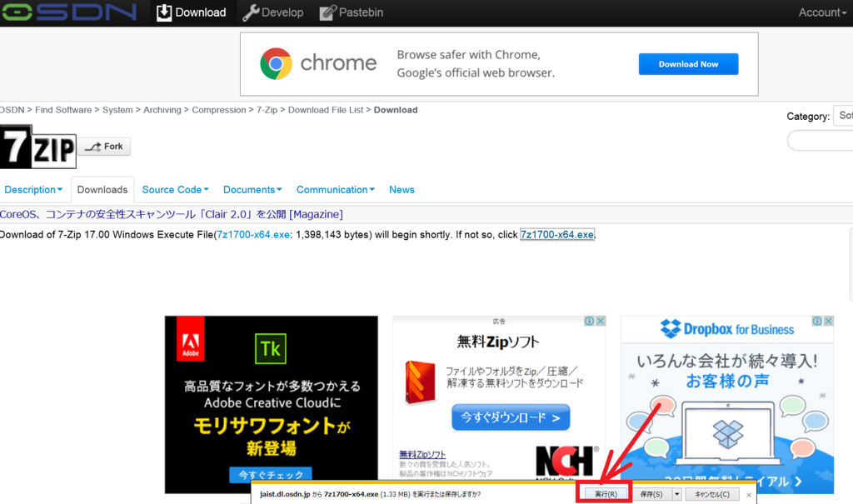This screenshot has width=853, height=504.
Task: Click the Fork button
Action: (105, 147)
